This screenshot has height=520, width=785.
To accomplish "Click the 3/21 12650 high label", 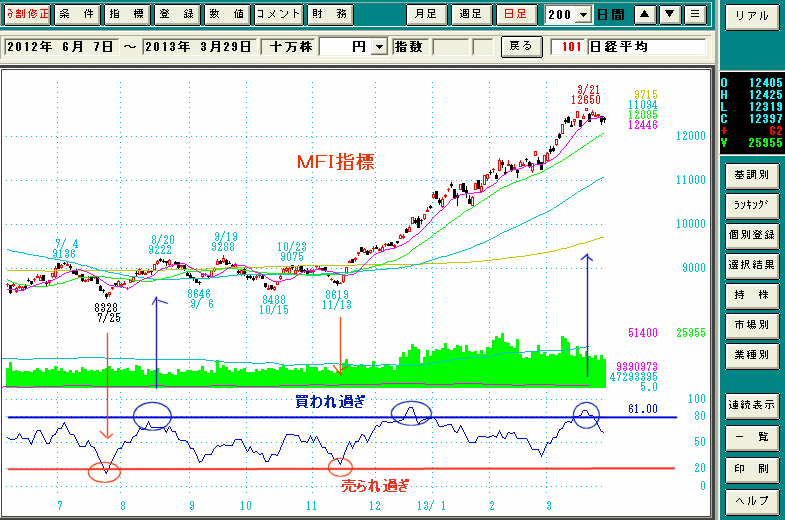I will (x=588, y=95).
